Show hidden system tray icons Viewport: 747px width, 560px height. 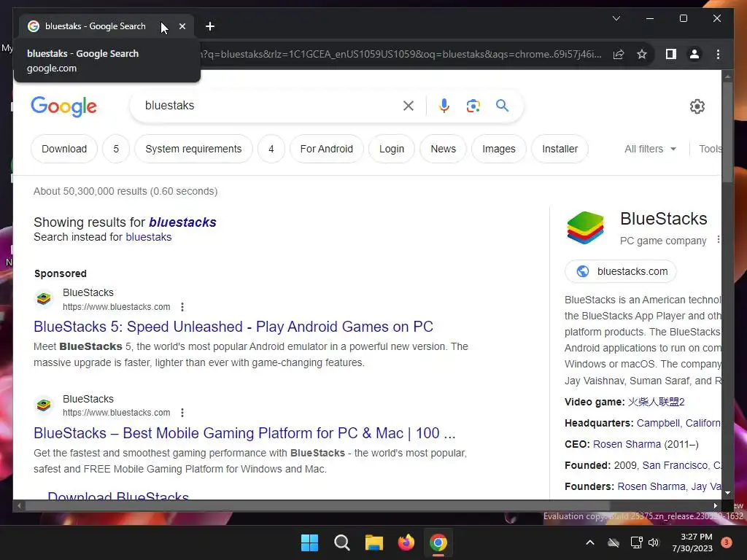click(x=589, y=542)
